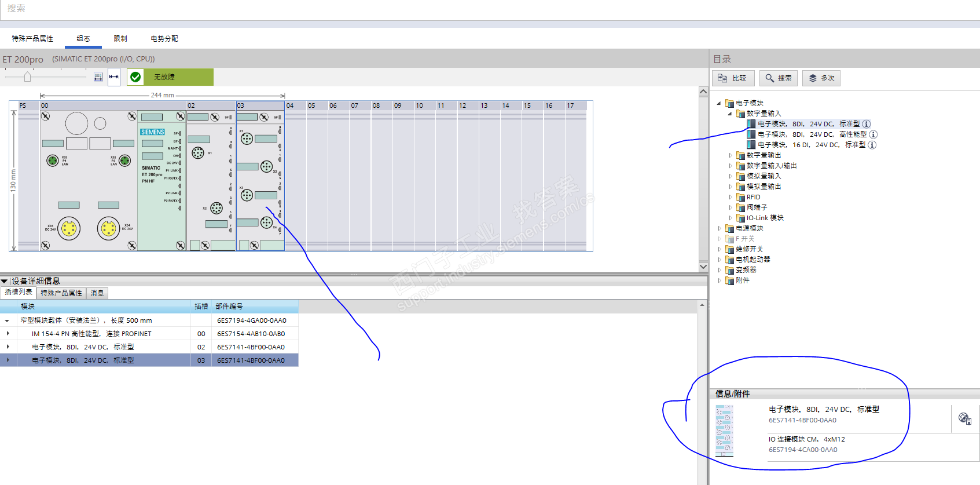Image resolution: width=980 pixels, height=485 pixels.
Task: Click module icon of 16 DI 标准型 entry
Action: click(751, 145)
